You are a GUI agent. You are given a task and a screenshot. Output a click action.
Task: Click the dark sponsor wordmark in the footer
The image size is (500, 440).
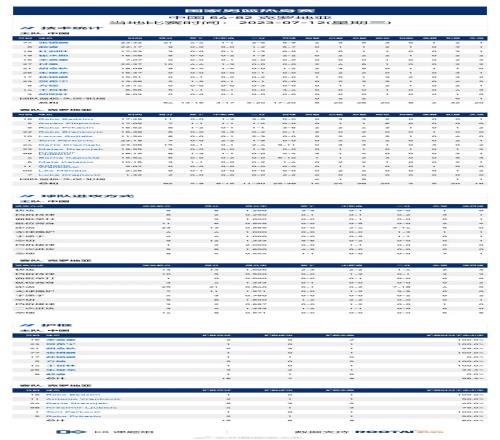[385, 432]
